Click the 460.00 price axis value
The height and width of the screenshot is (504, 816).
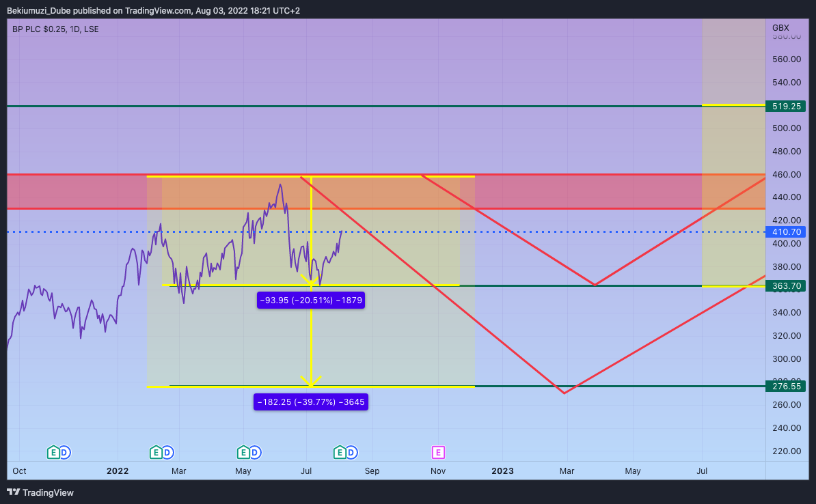pos(787,174)
